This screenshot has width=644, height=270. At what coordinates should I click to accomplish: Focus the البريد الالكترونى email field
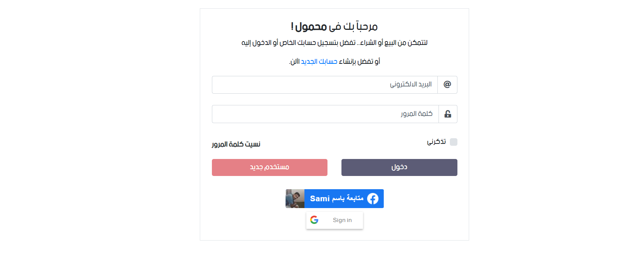coord(324,85)
